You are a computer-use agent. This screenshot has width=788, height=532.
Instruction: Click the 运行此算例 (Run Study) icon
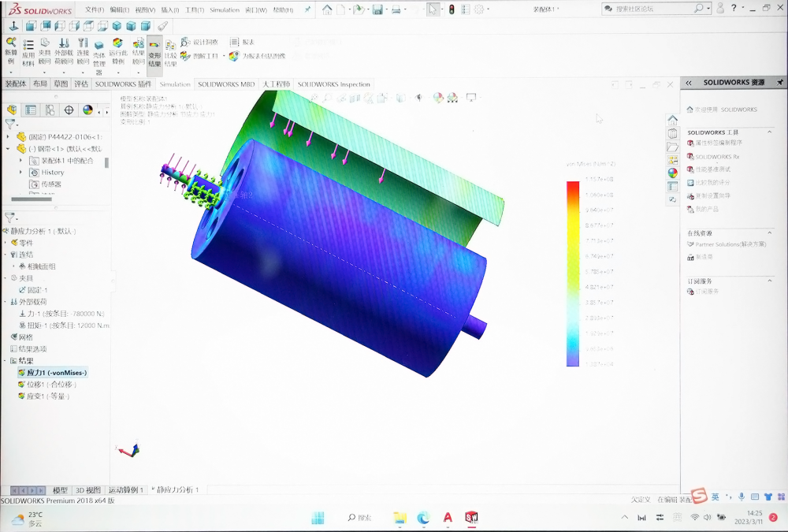coord(117,46)
